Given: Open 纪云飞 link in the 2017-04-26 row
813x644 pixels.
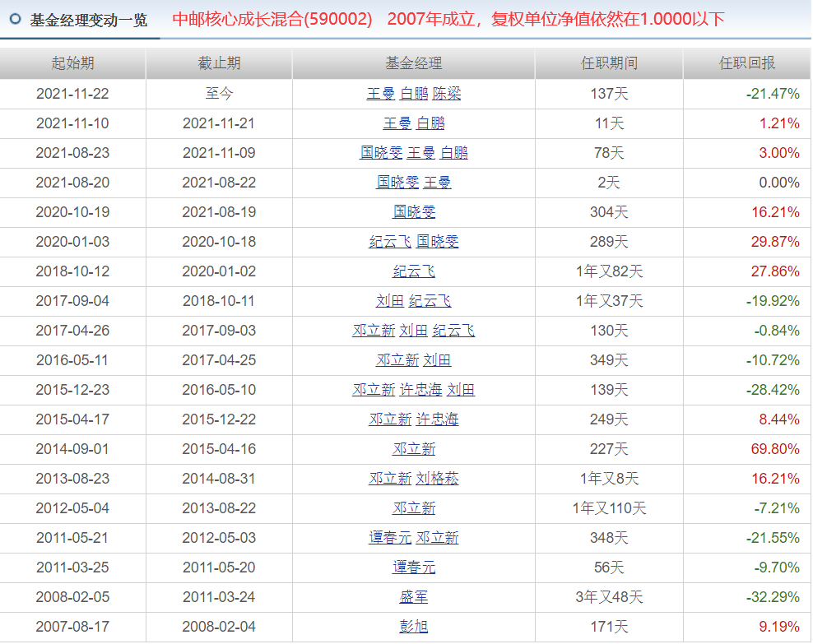Looking at the screenshot, I should click(453, 331).
